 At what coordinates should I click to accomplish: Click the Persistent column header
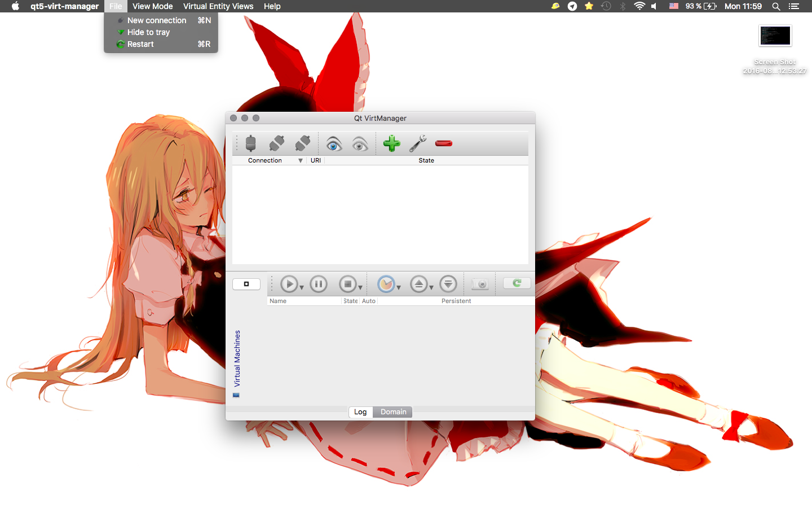point(456,301)
